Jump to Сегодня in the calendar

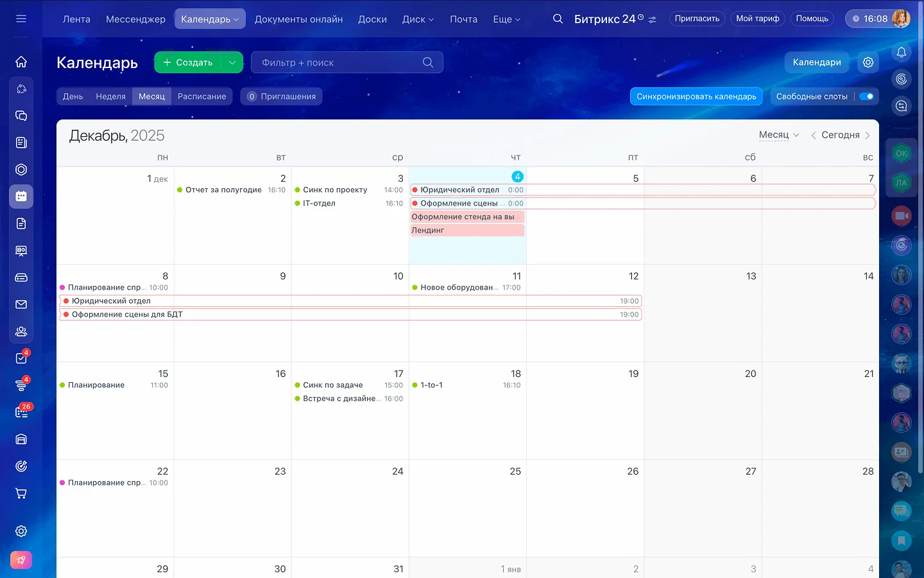point(840,135)
